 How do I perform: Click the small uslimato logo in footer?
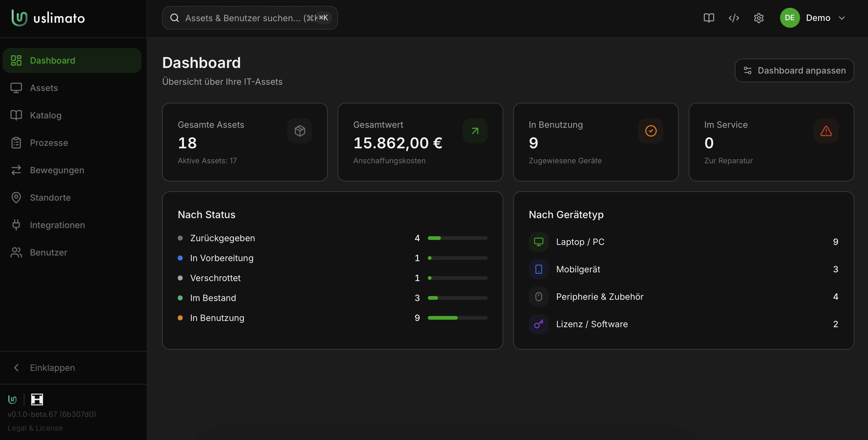12,399
